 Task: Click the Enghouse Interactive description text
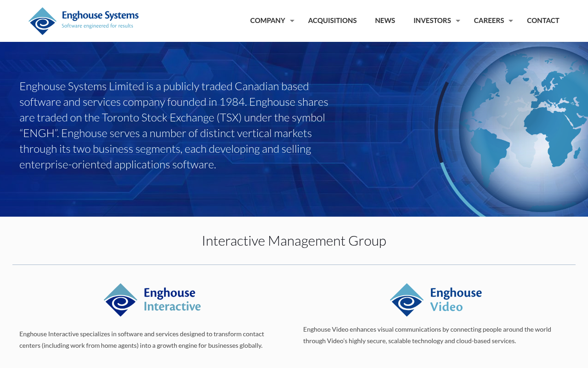141,339
